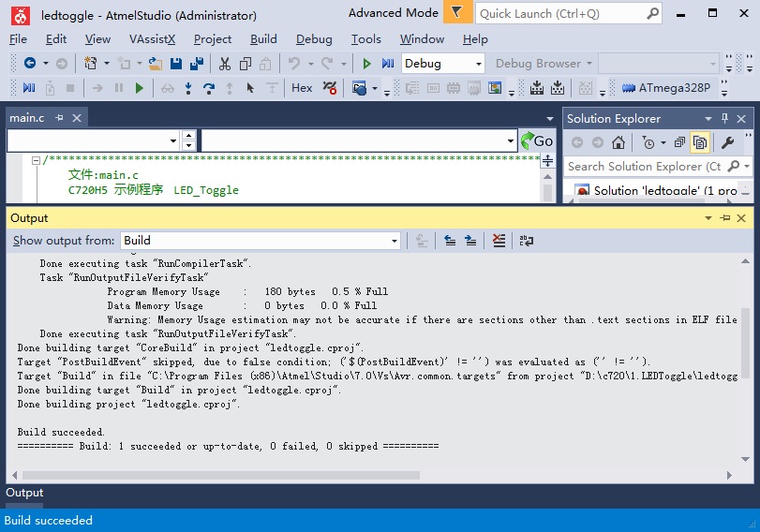
Task: Click the Output horizontal scrollbar thumb
Action: coord(220,475)
